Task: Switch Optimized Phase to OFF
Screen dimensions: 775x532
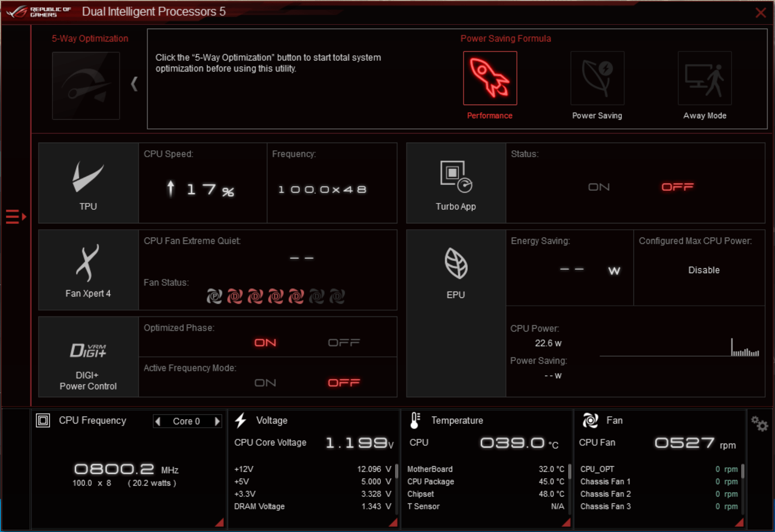Action: 344,343
